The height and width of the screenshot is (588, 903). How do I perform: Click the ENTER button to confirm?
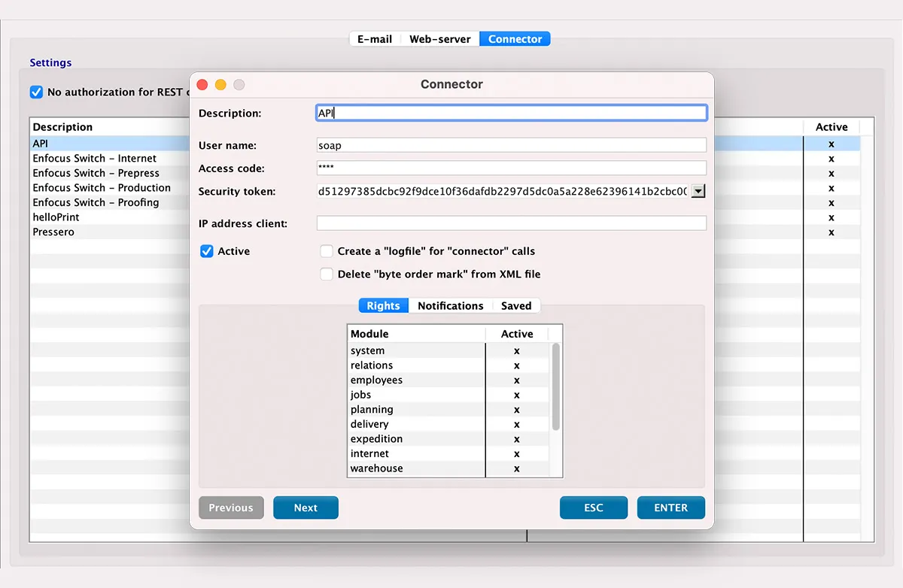pyautogui.click(x=670, y=508)
